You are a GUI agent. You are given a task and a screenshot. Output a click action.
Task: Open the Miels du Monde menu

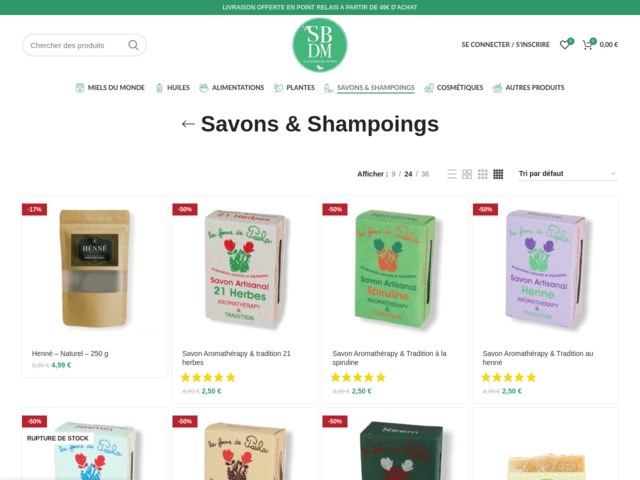click(x=110, y=87)
